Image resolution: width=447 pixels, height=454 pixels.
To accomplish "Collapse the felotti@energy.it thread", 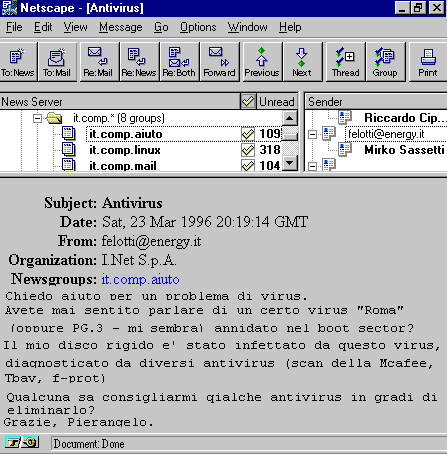I will click(312, 134).
